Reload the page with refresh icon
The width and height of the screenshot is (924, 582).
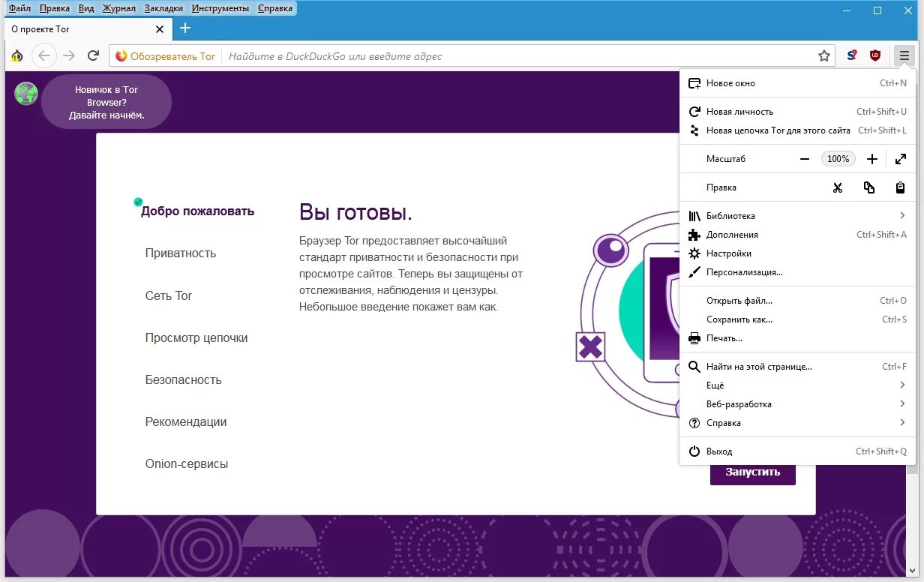[x=94, y=55]
